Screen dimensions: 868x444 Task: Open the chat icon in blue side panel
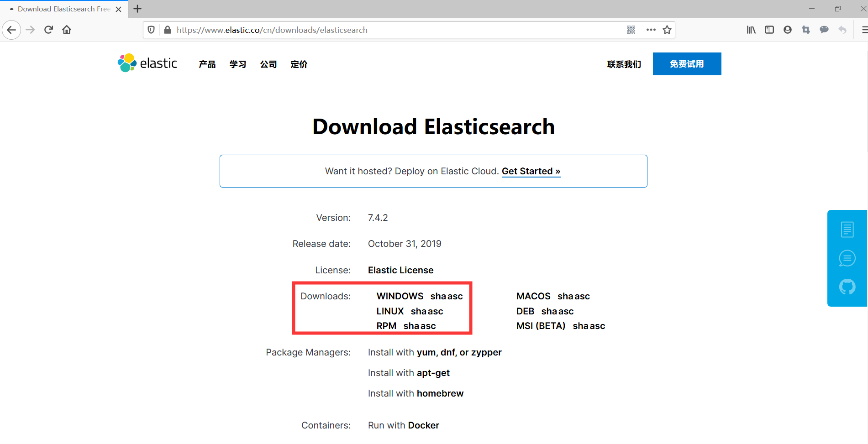click(x=847, y=258)
